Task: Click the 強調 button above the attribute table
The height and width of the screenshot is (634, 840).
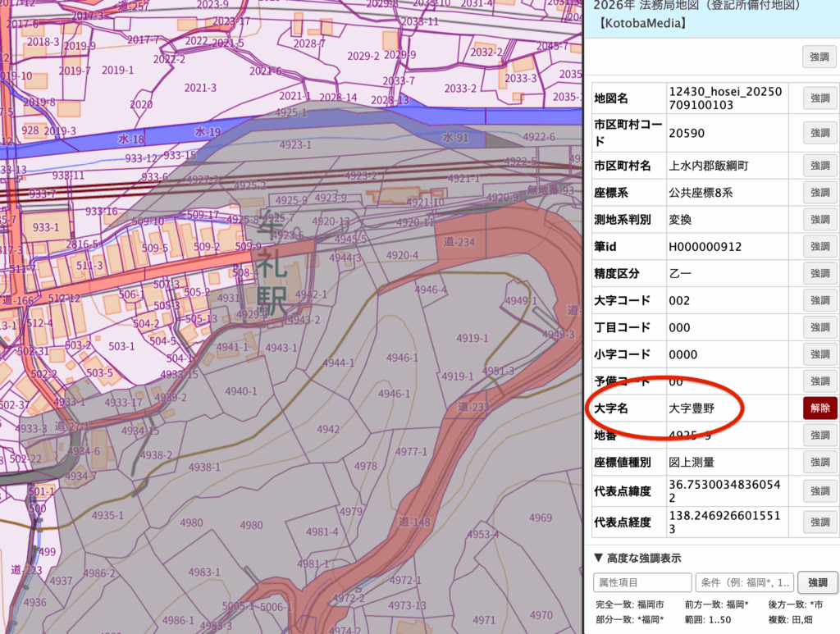Action: 819,57
